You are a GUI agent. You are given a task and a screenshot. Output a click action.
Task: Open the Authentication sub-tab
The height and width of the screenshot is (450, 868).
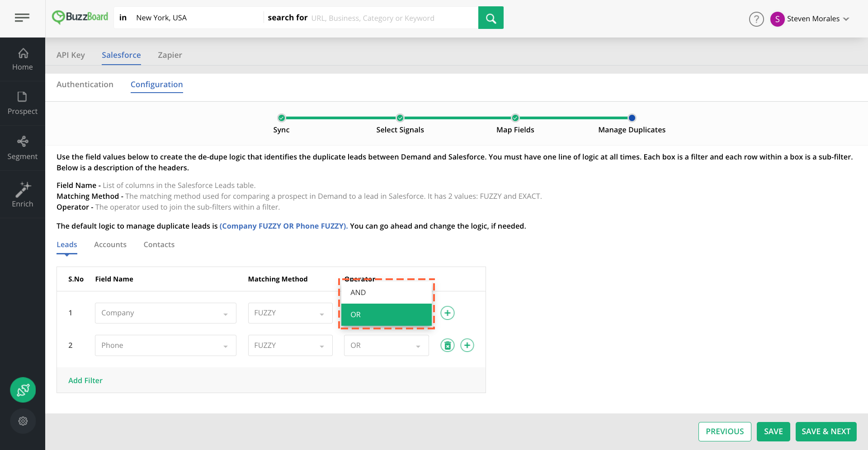(x=85, y=84)
